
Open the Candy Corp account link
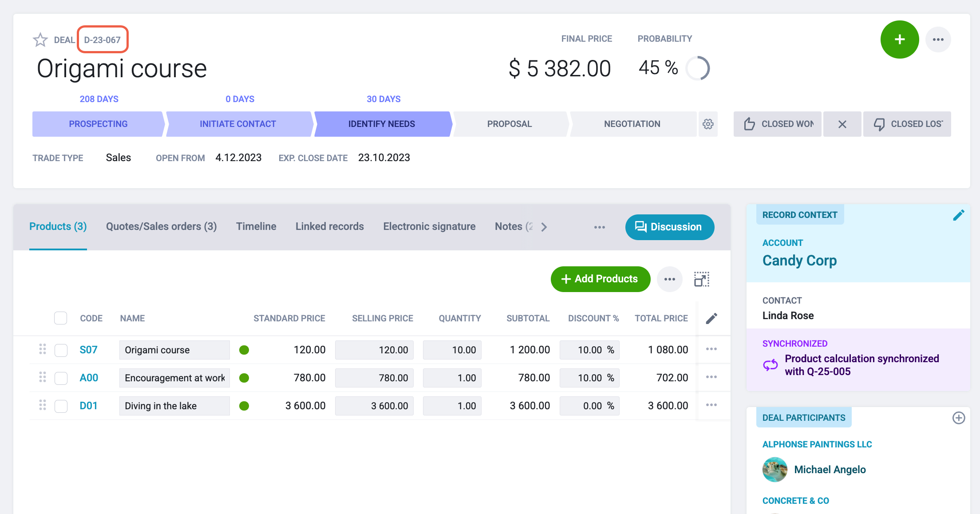pos(799,260)
